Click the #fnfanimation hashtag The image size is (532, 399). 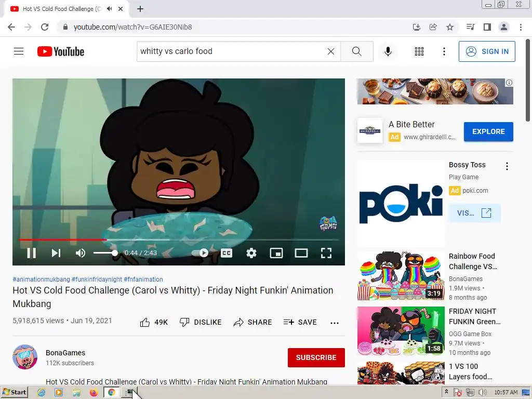pos(143,279)
